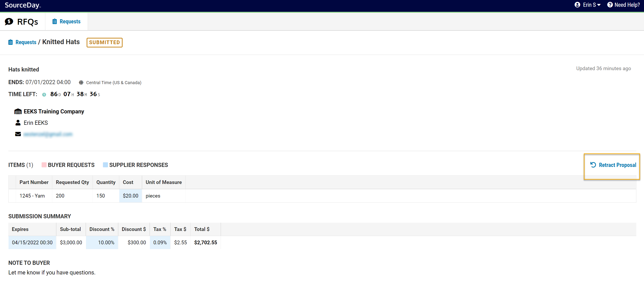Click the $2,702.55 total value
The image size is (644, 281).
point(205,243)
